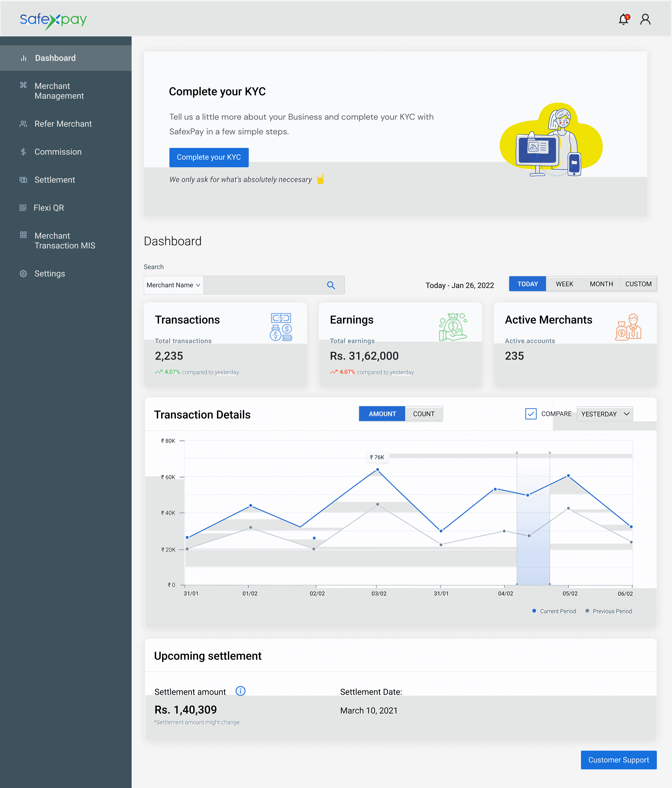Image resolution: width=672 pixels, height=788 pixels.
Task: Click the Complete your KYC button
Action: 209,157
